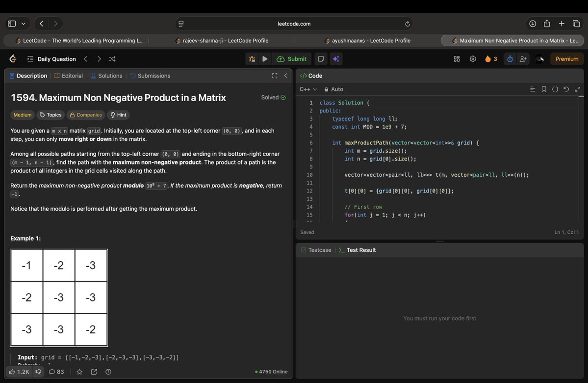
Task: Click the Premium button
Action: click(566, 59)
